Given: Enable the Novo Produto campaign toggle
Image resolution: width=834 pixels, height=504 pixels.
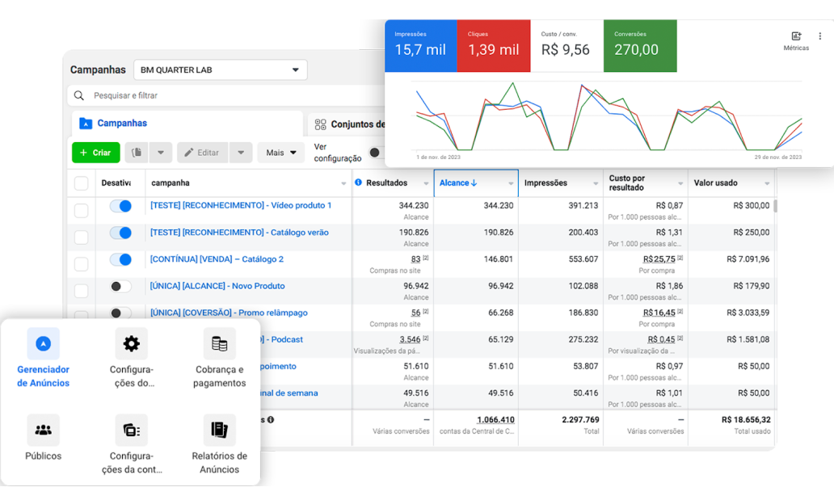Looking at the screenshot, I should pos(120,286).
